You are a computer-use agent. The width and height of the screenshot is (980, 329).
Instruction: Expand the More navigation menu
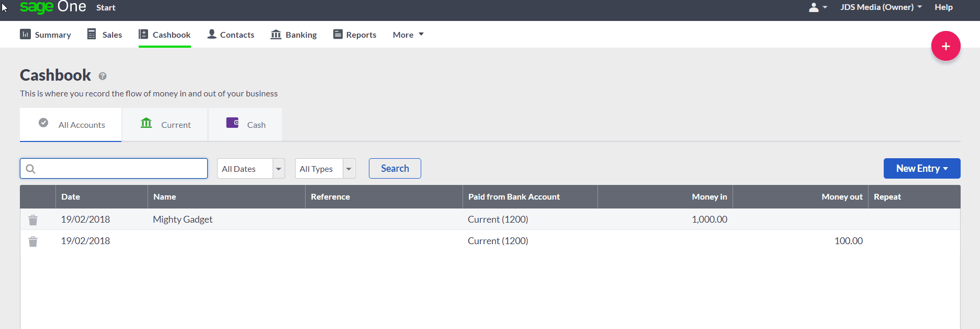(408, 35)
